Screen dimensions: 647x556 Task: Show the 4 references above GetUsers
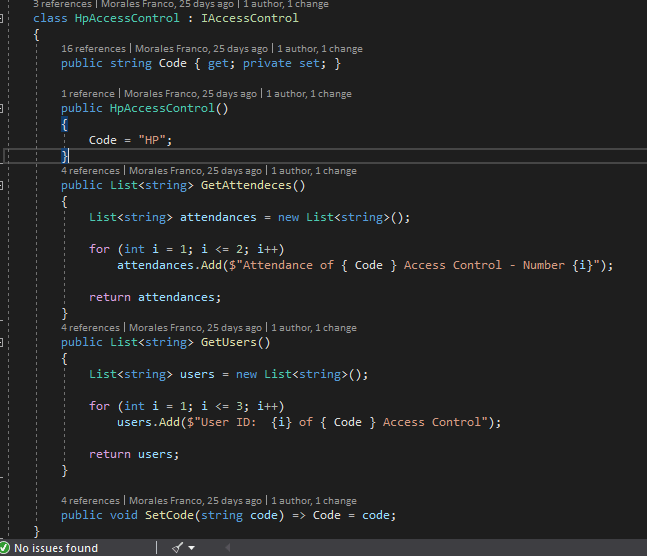(90, 328)
